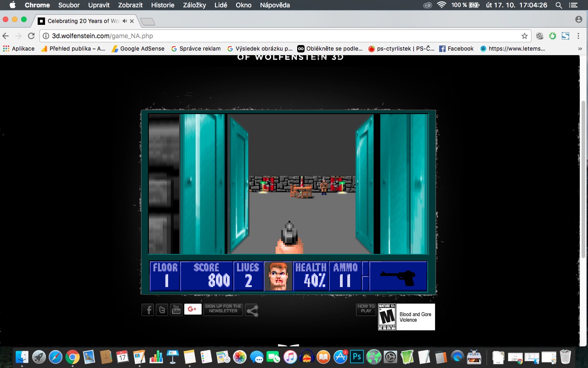This screenshot has height=368, width=588.
Task: Click the green thumbs-up extension icon
Action: pyautogui.click(x=553, y=36)
